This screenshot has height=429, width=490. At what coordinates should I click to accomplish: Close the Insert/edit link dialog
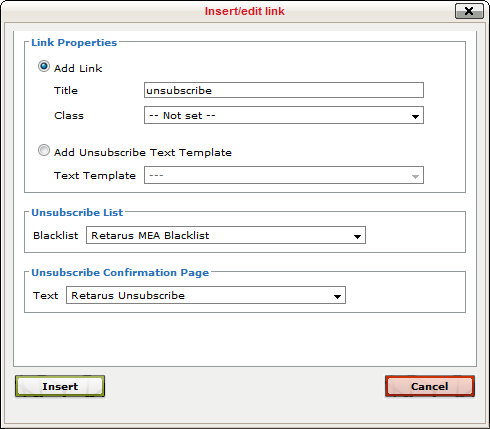[469, 11]
